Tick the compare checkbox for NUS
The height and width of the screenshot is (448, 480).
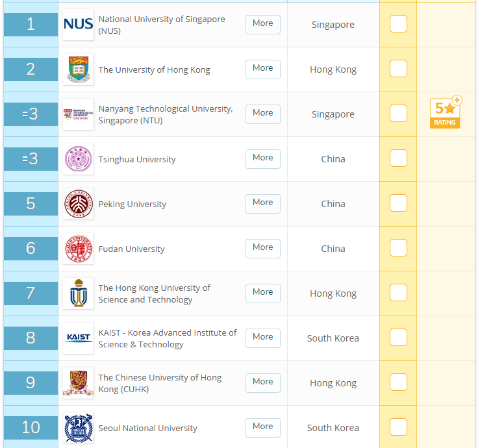[398, 24]
